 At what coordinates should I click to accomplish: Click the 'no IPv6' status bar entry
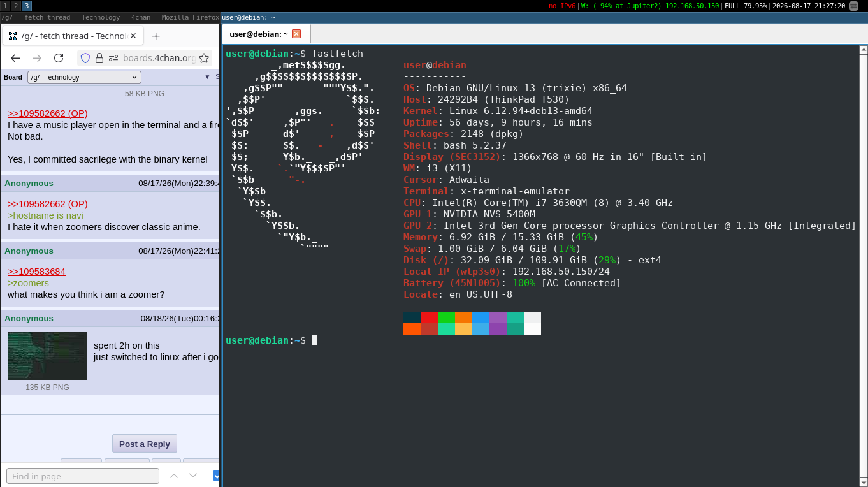(562, 6)
